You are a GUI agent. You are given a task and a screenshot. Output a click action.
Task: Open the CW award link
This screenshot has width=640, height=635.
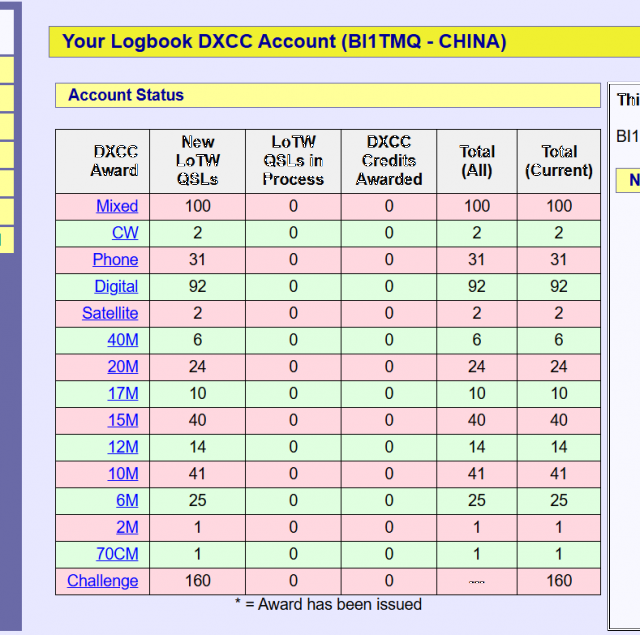coord(125,233)
